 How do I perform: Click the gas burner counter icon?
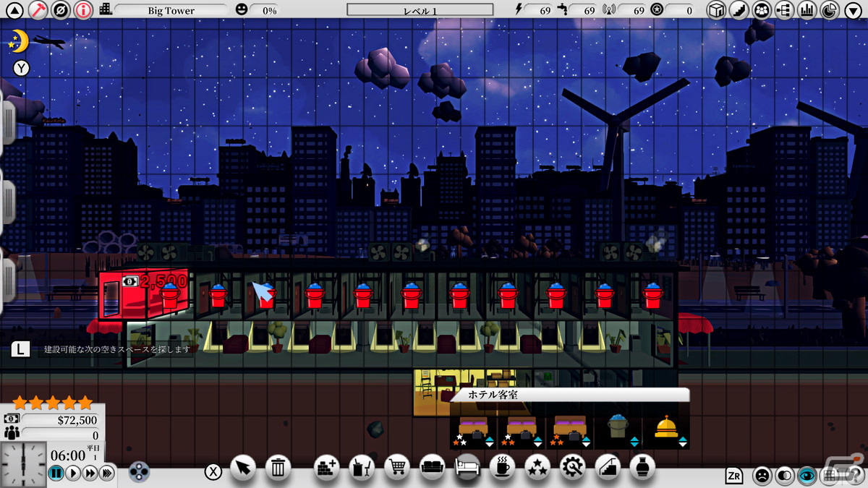[656, 10]
